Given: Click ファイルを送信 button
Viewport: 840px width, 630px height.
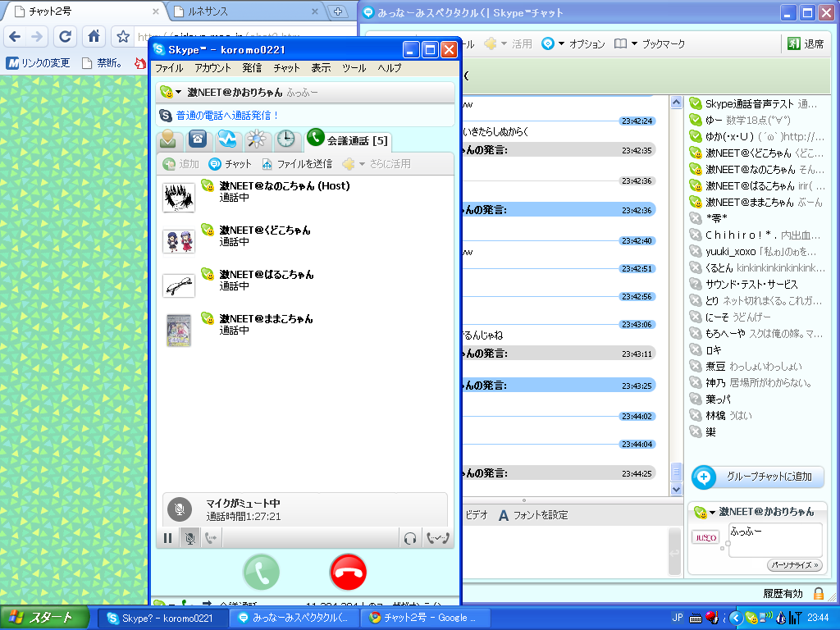Looking at the screenshot, I should point(297,164).
